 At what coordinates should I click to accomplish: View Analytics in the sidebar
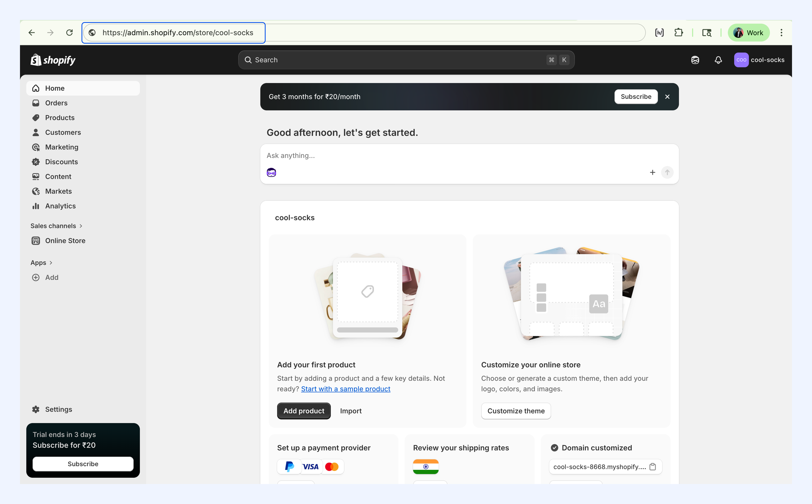point(83,206)
